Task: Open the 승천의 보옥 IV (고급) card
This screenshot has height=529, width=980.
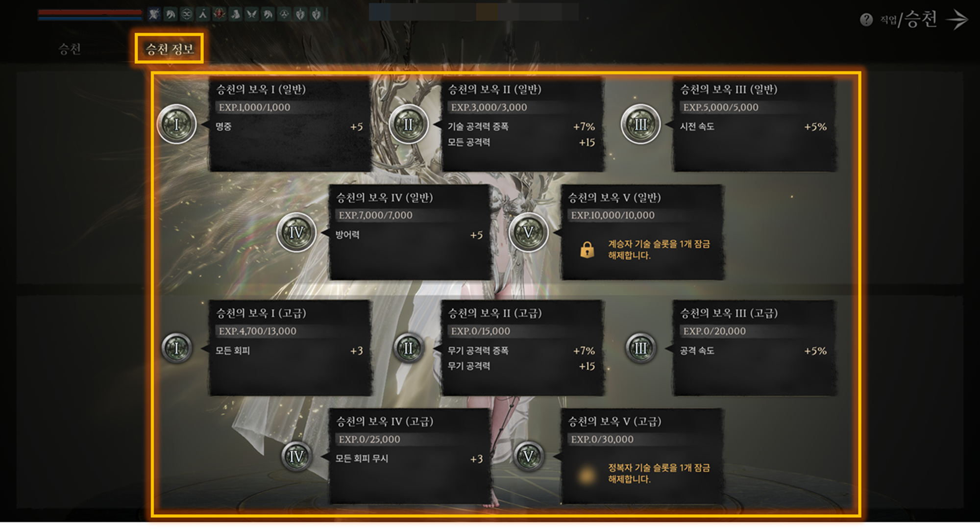Action: pyautogui.click(x=410, y=457)
